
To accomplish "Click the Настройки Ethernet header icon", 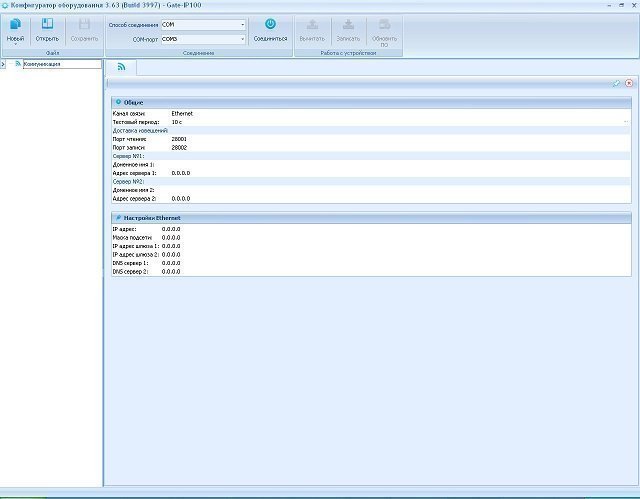I will (x=118, y=218).
